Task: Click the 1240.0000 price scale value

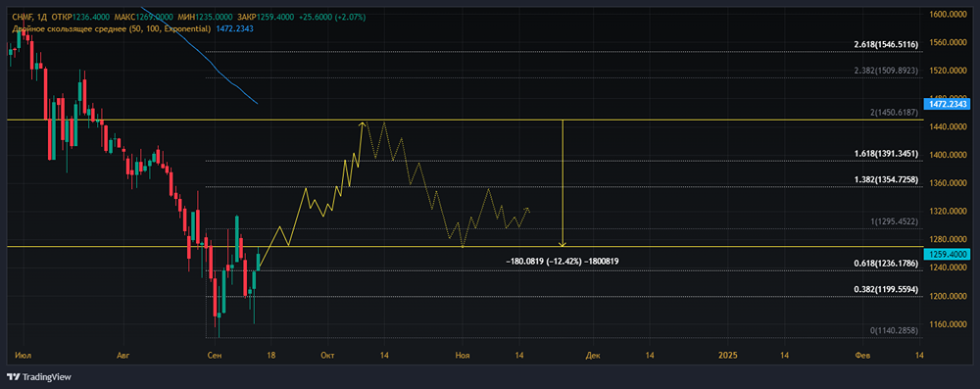Action: (947, 268)
